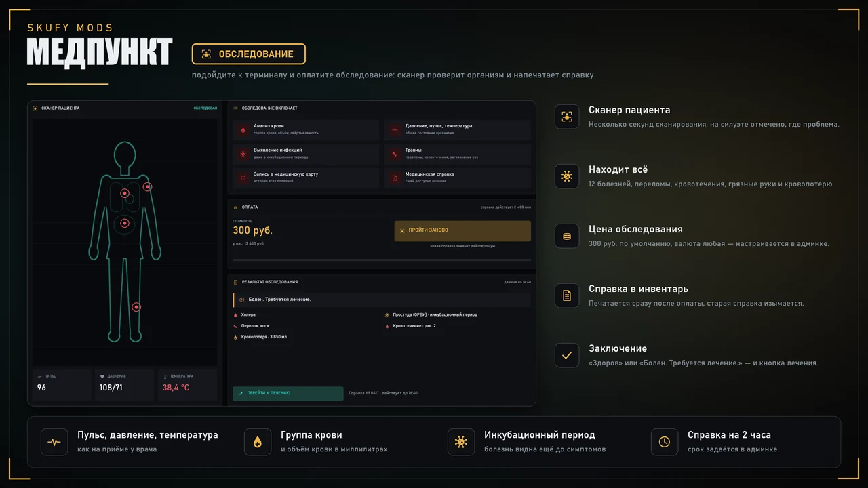Click the pulse icon on the "общее состояние организма" card

(x=395, y=130)
